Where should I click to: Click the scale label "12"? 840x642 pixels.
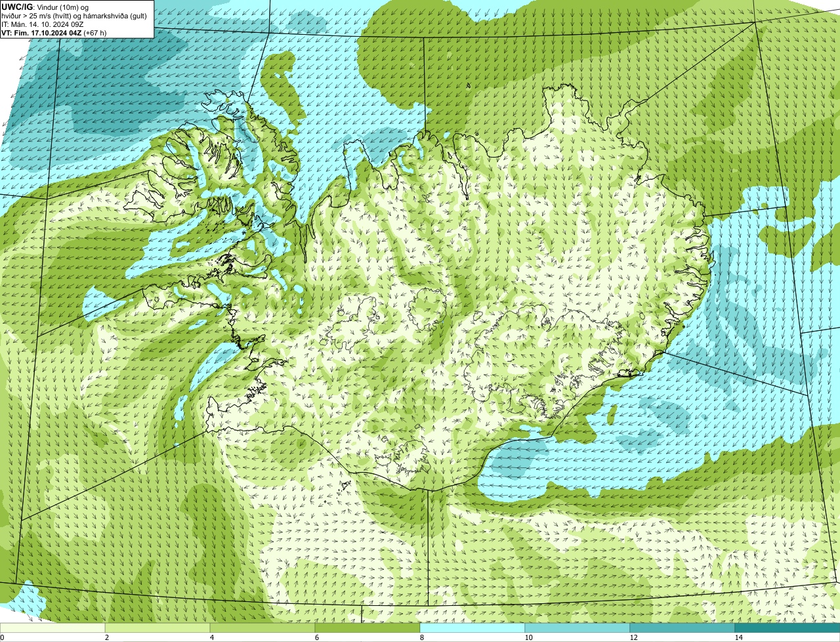633,637
